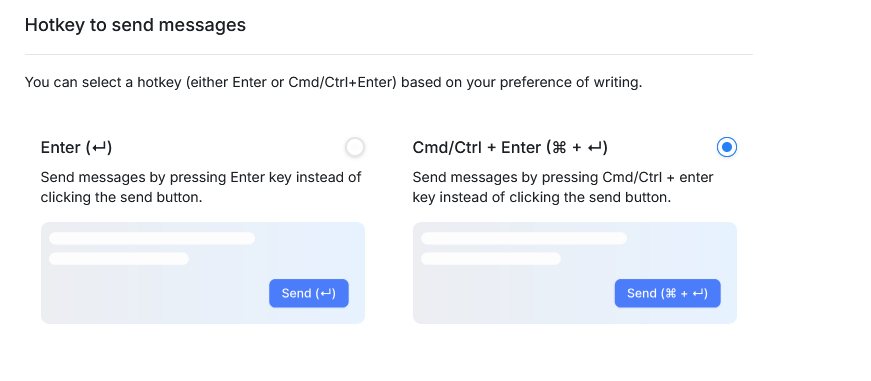Click the Send (⌘ + ↵) preview button

667,293
